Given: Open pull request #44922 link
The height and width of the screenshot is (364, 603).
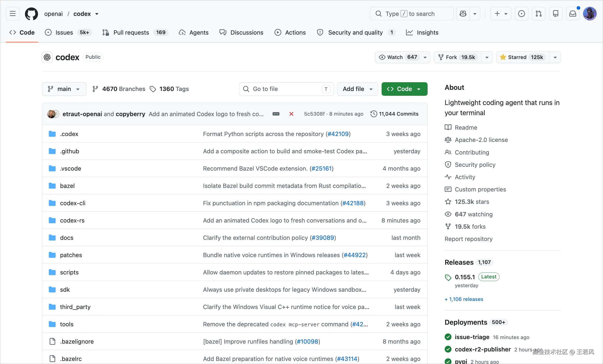Looking at the screenshot, I should (355, 255).
